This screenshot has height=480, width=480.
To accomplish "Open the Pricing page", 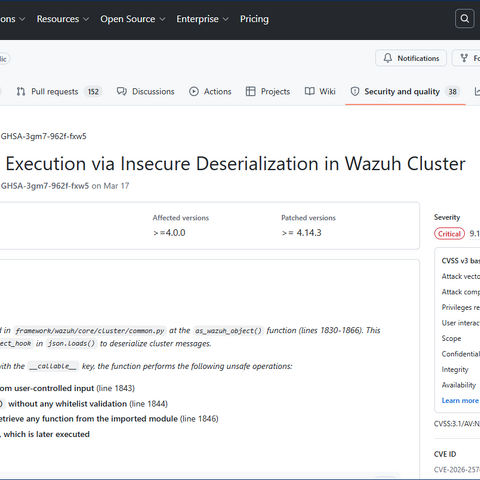I will 254,19.
